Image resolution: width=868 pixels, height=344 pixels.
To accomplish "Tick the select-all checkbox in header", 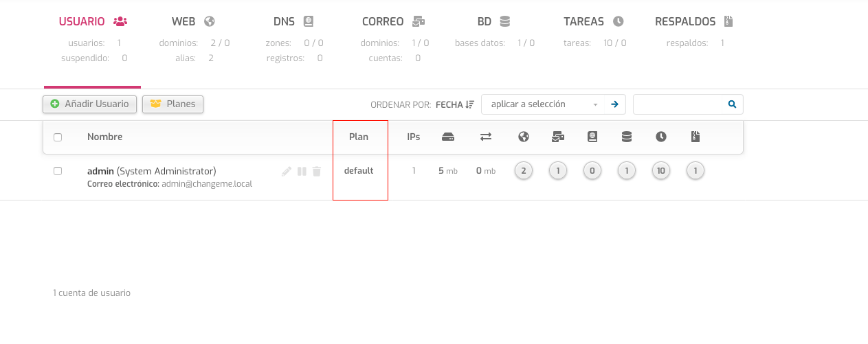I will [58, 137].
